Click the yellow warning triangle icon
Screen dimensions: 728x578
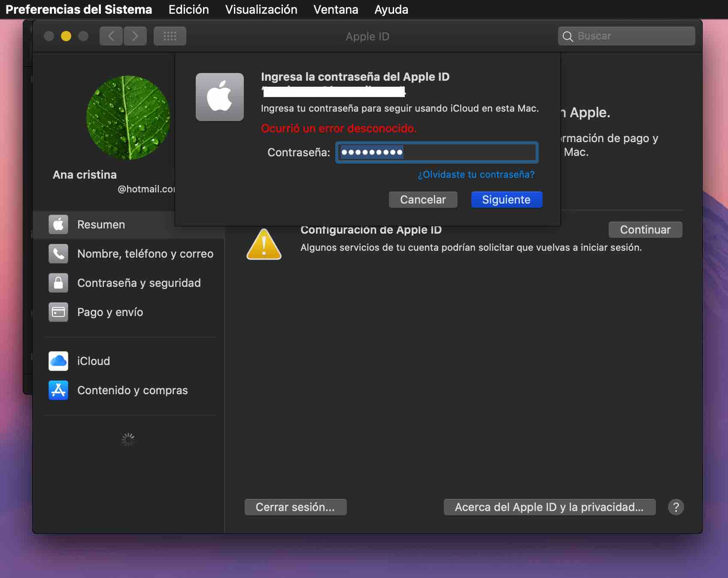264,244
